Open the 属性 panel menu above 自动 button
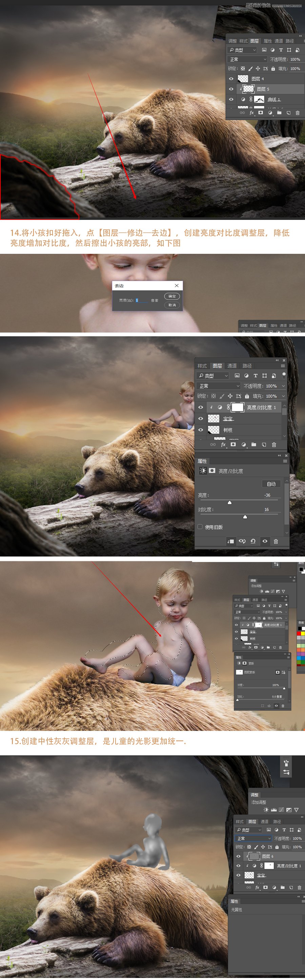 pyautogui.click(x=285, y=461)
